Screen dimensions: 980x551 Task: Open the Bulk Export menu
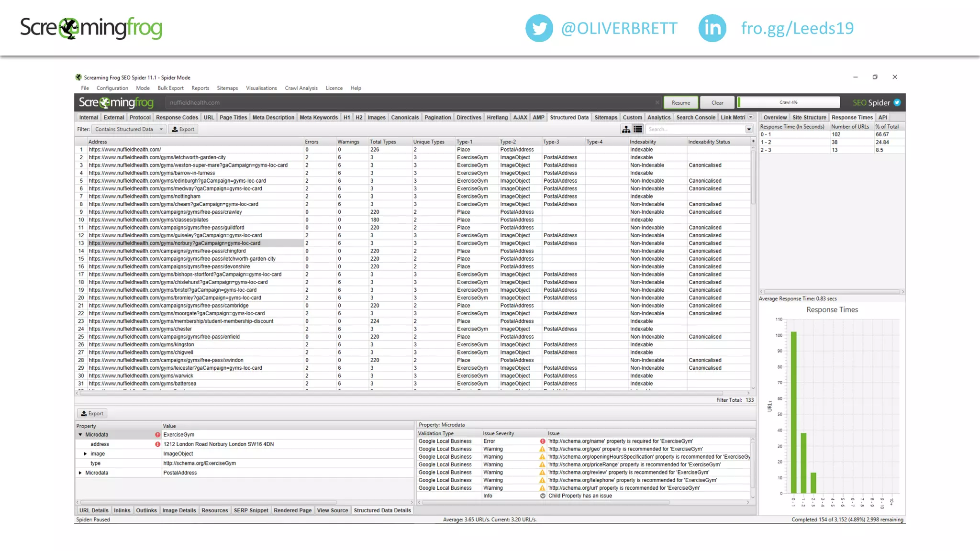pos(170,88)
